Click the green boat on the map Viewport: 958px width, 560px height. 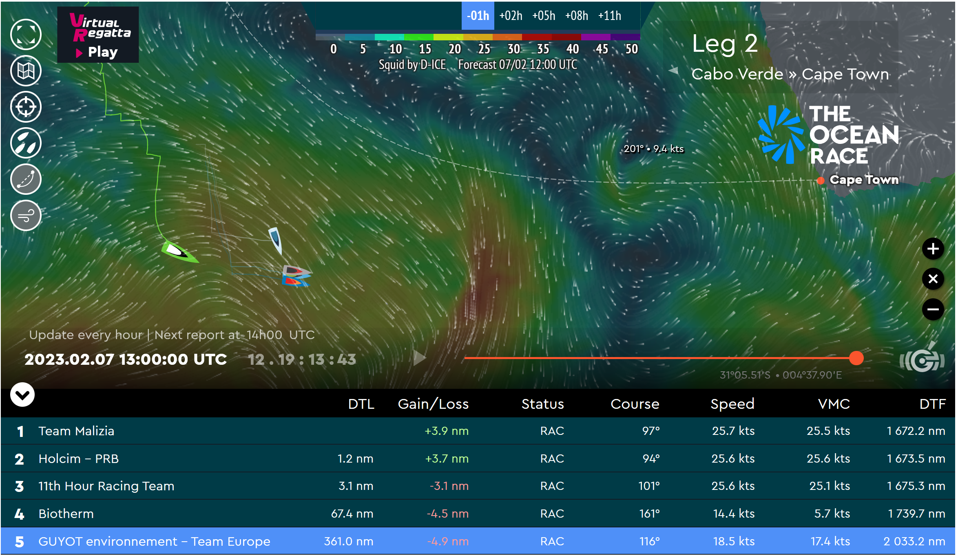(x=179, y=251)
